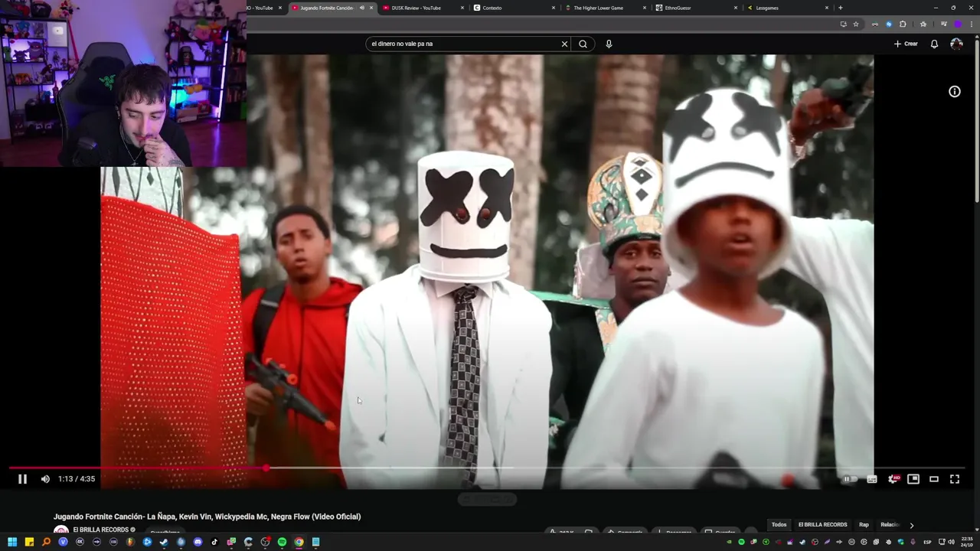980x551 pixels.
Task: Click the YouTube search magnifier button
Action: [x=583, y=44]
